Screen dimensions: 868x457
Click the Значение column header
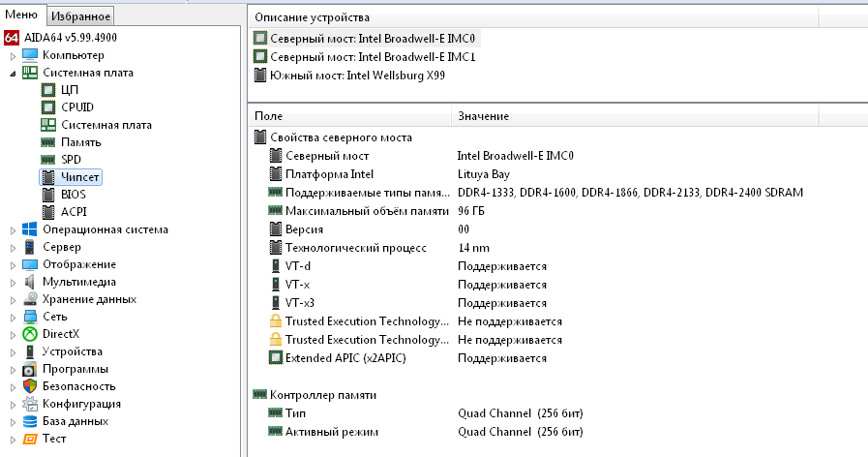(x=484, y=116)
